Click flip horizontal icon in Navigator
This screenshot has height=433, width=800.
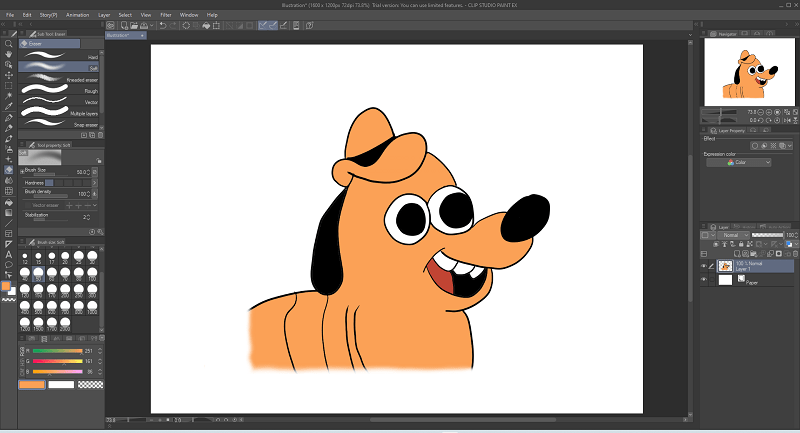pyautogui.click(x=787, y=120)
